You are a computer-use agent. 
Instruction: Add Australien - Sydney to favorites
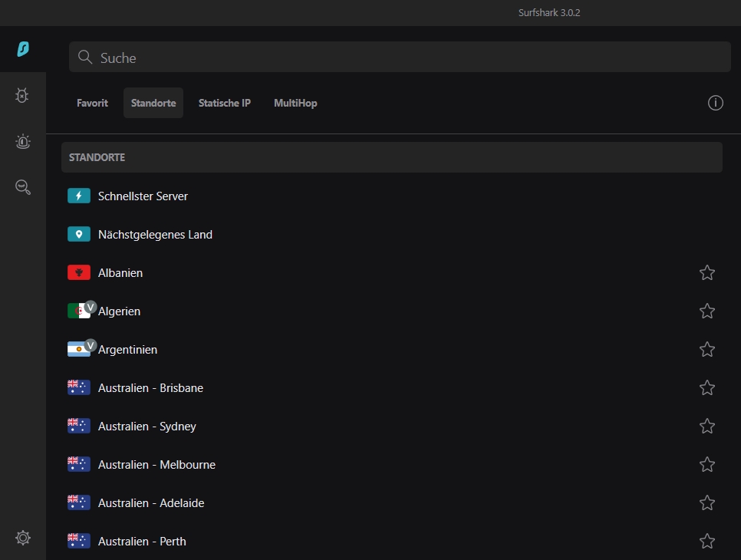(x=707, y=426)
